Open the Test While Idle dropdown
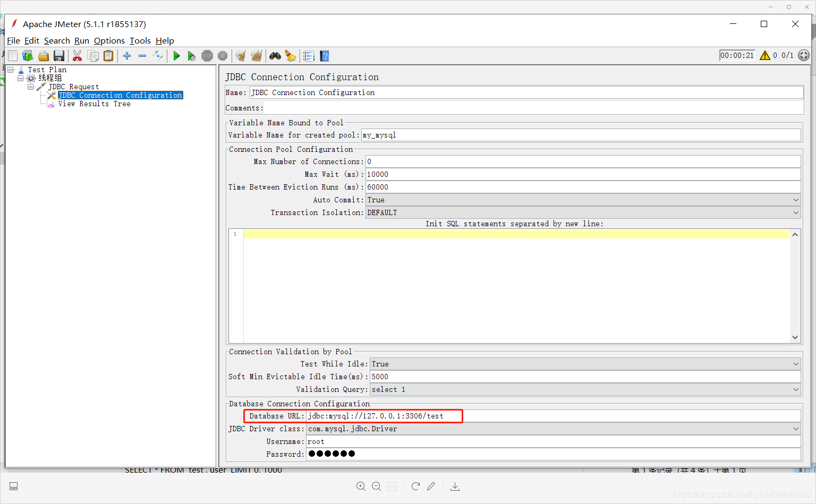This screenshot has width=816, height=504. pyautogui.click(x=585, y=364)
